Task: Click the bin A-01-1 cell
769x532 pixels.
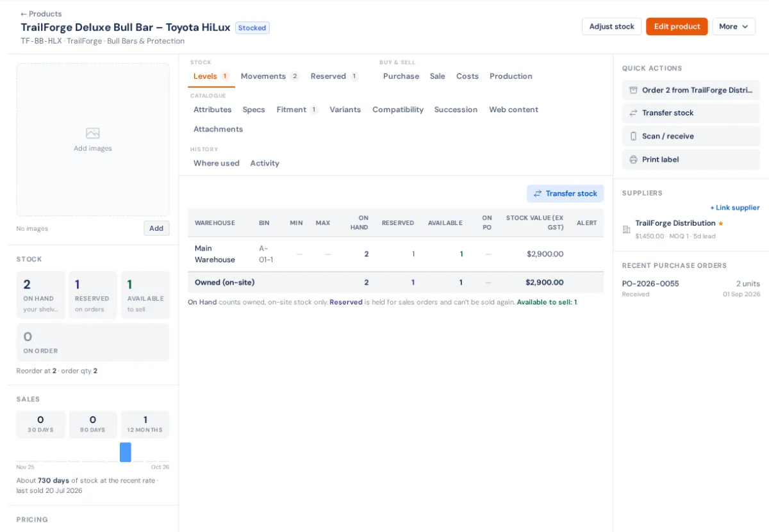Action: (266, 254)
